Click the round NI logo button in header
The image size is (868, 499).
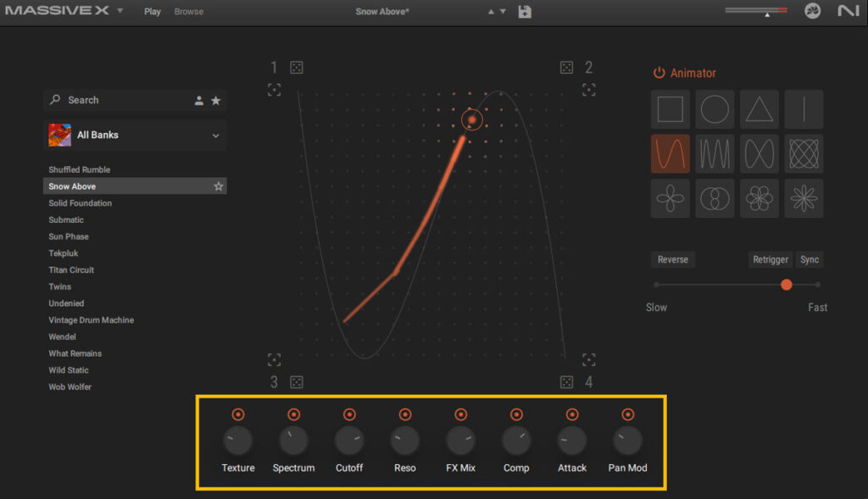[x=812, y=11]
